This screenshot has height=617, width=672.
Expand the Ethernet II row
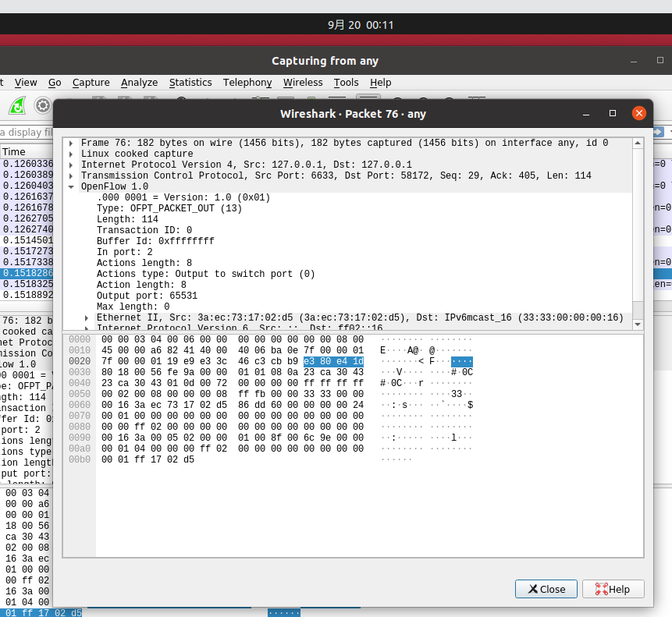pyautogui.click(x=87, y=317)
